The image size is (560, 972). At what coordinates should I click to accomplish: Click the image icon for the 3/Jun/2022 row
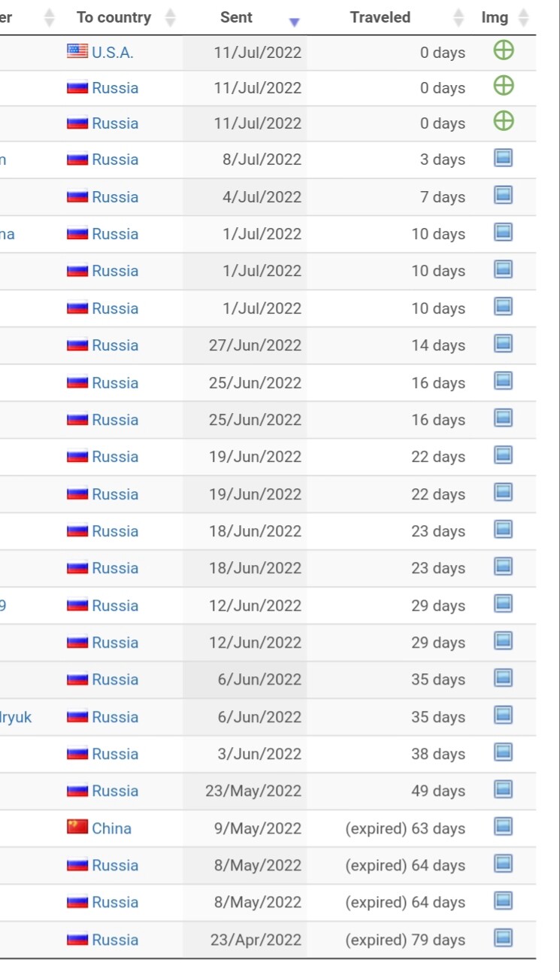pyautogui.click(x=504, y=752)
